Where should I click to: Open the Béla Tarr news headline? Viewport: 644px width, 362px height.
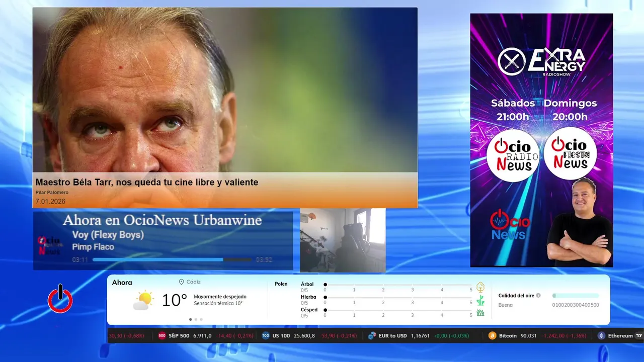(147, 182)
